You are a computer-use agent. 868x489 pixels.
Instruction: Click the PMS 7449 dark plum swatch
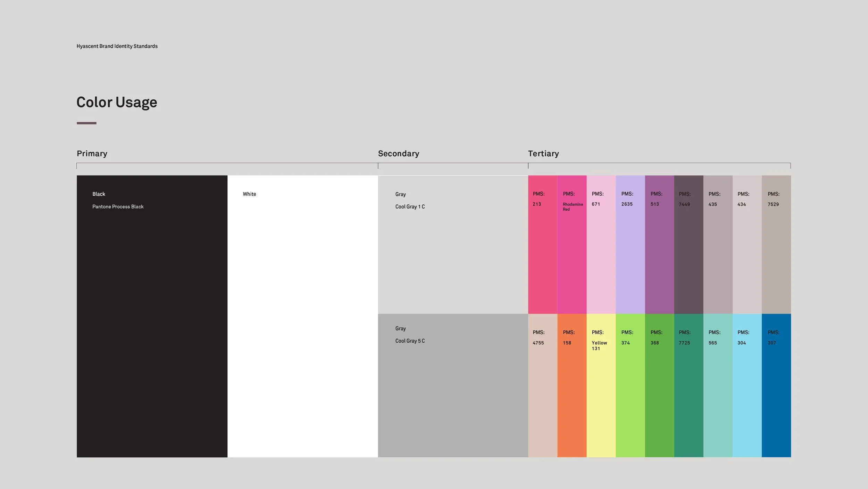[689, 245]
